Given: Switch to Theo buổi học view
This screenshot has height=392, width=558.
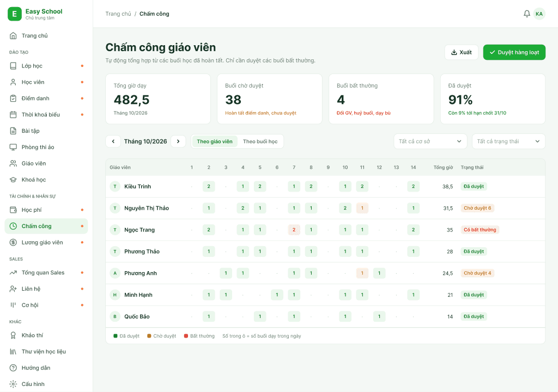Looking at the screenshot, I should (260, 142).
